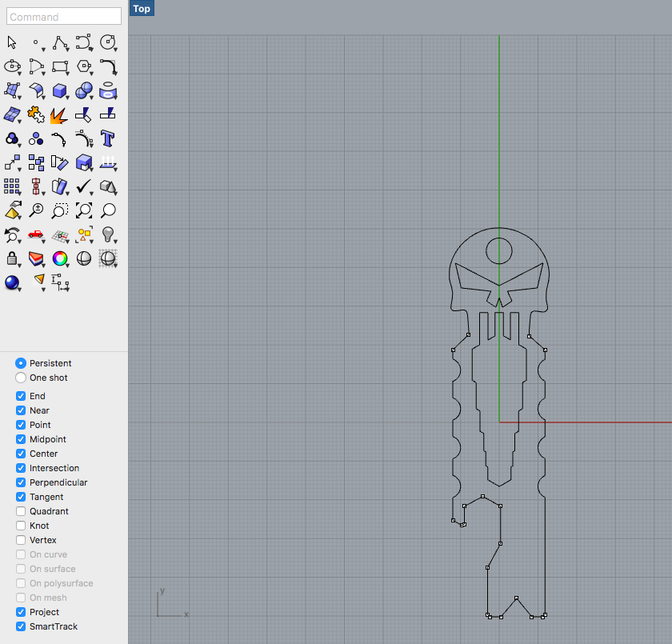
Task: Pick the Polyline drawing tool
Action: pos(60,42)
